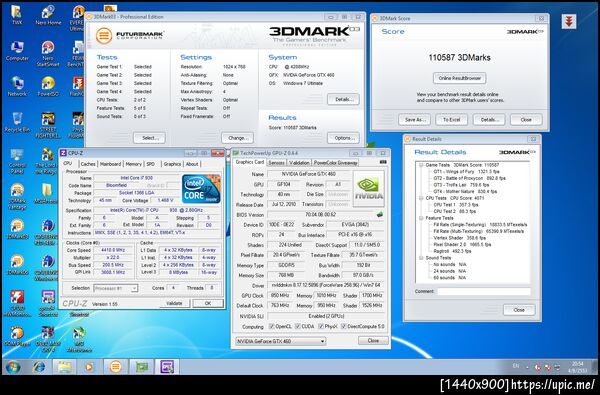Open Internet Explorer from the taskbar
The width and height of the screenshot is (600, 395).
(39, 367)
